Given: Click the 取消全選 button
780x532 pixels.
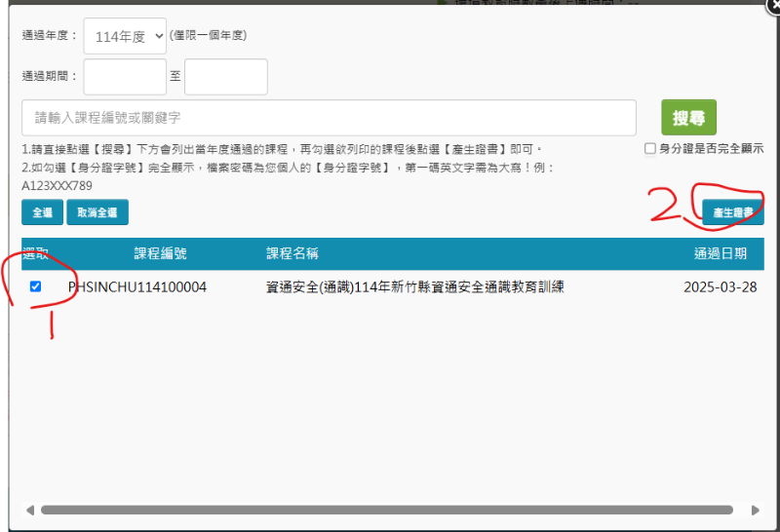Looking at the screenshot, I should [97, 212].
